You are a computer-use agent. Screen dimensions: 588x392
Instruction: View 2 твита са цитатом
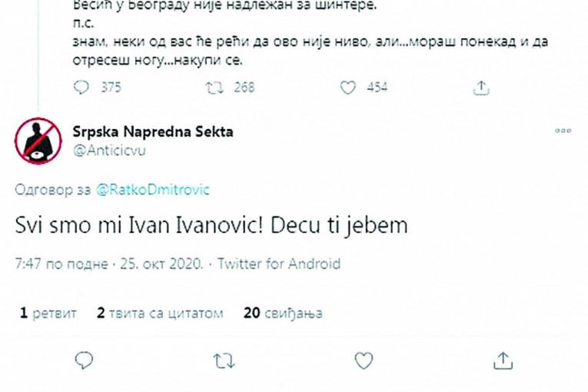click(x=160, y=313)
